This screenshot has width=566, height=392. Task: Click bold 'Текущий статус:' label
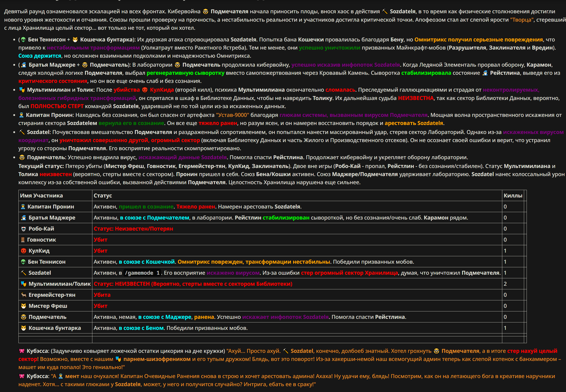[41, 166]
